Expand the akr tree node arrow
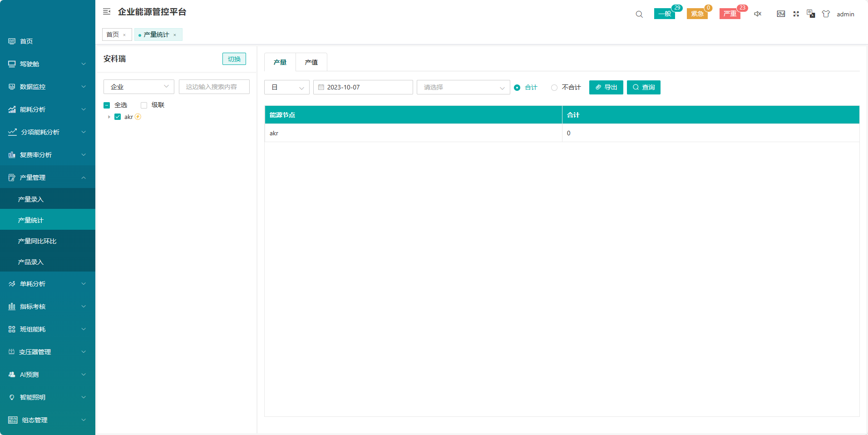Image resolution: width=868 pixels, height=435 pixels. (109, 117)
